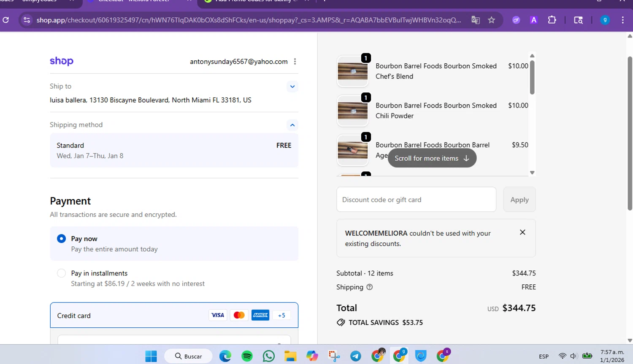Image resolution: width=633 pixels, height=364 pixels.
Task: Open Chrome taskbar icon with badge 9
Action: (399, 356)
